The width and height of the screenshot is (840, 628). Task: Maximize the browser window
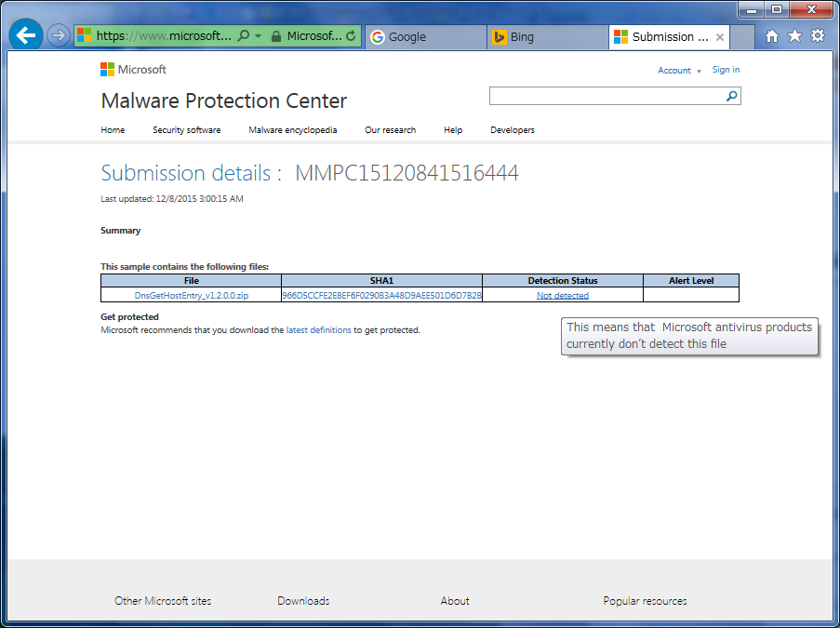click(777, 9)
